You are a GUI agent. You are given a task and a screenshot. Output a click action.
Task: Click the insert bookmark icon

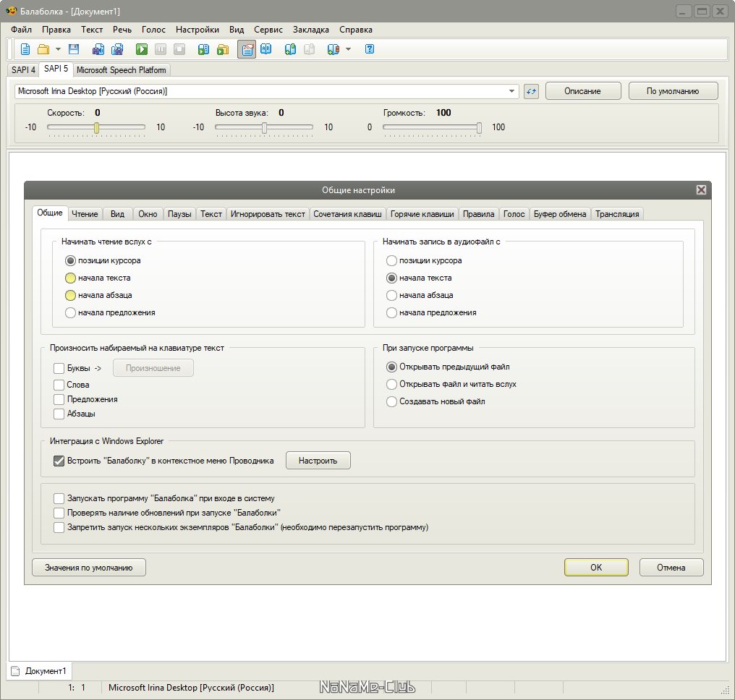tap(290, 49)
